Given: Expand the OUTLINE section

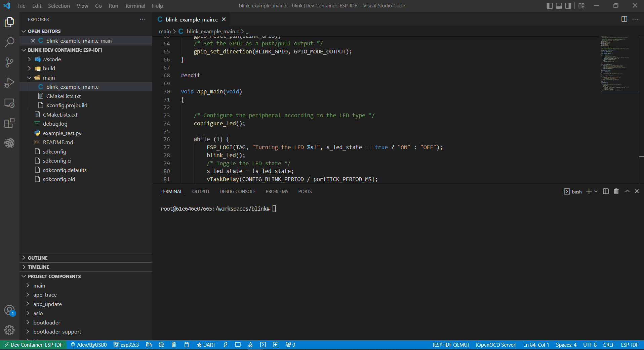Looking at the screenshot, I should [38, 258].
